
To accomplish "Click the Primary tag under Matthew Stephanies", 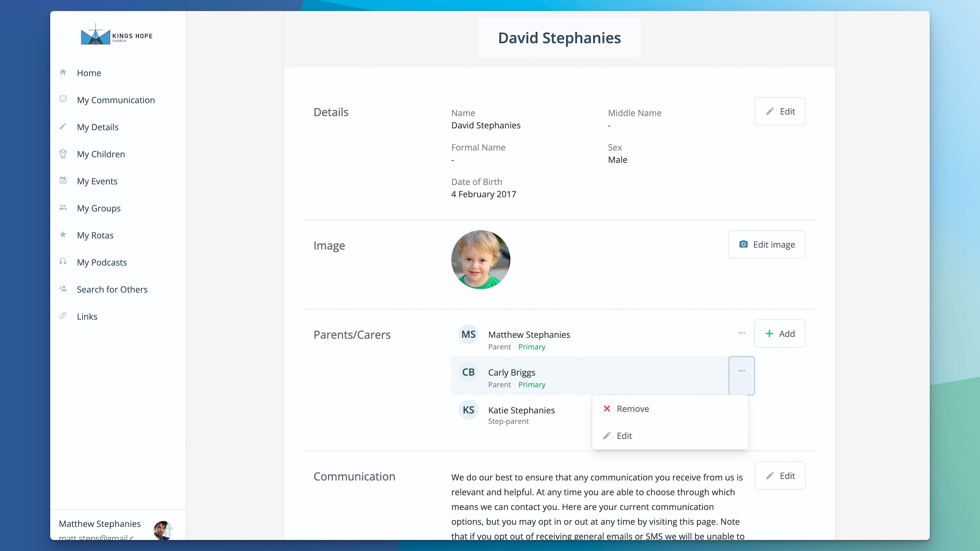I will [x=531, y=347].
